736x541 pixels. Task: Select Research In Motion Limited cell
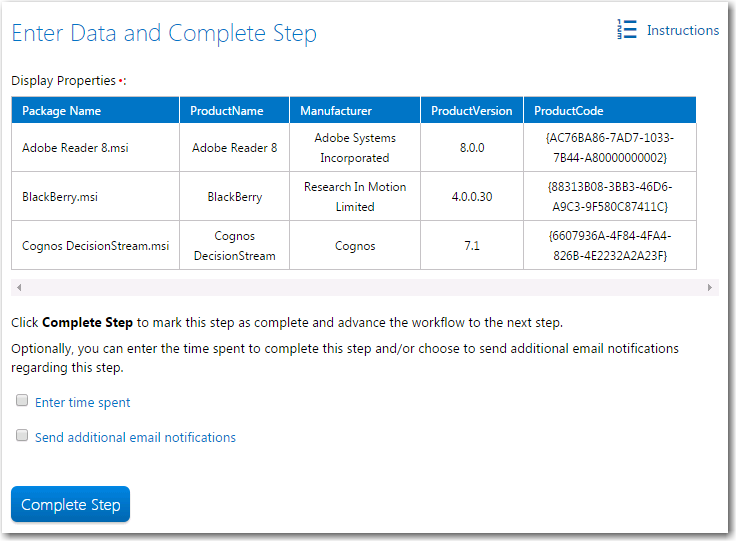coord(355,197)
